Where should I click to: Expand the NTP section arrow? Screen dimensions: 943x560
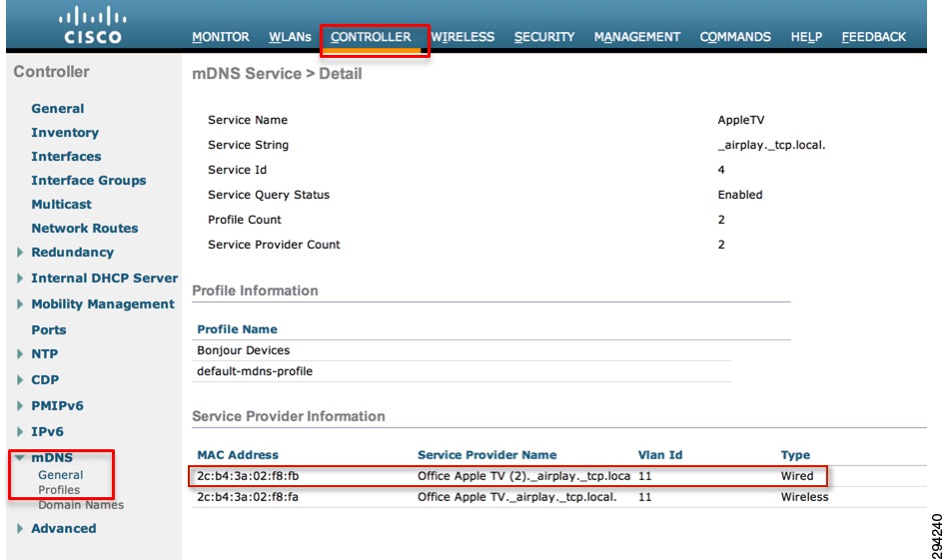pos(20,354)
